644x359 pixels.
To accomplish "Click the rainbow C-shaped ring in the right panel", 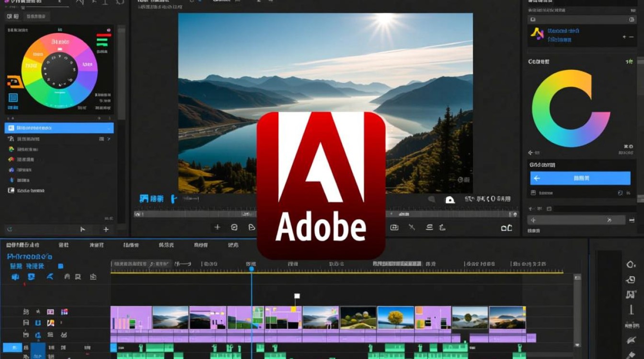I will point(571,109).
